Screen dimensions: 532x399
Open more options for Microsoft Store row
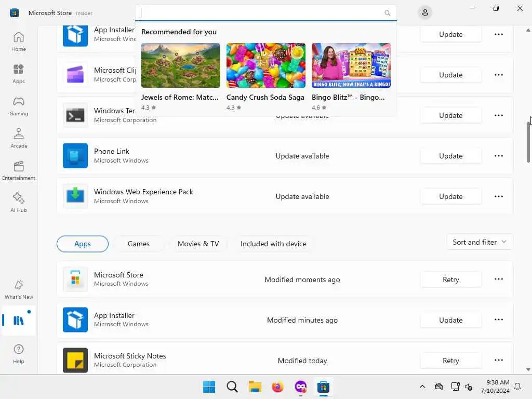point(498,279)
